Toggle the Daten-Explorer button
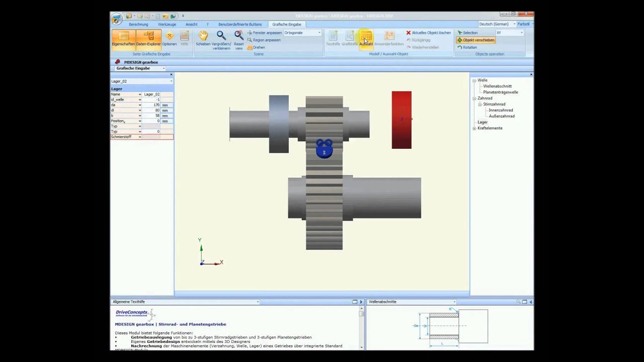Screen dimensions: 644x362 (148, 39)
